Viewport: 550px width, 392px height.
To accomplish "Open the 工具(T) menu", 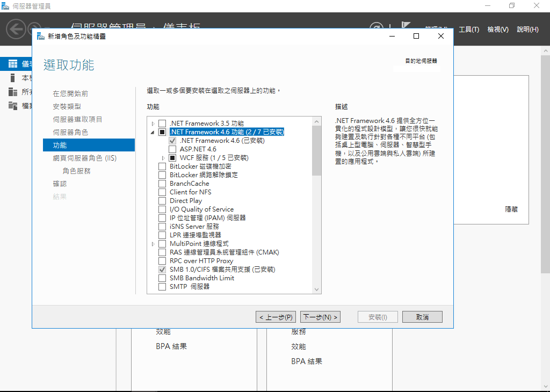I will coord(468,30).
